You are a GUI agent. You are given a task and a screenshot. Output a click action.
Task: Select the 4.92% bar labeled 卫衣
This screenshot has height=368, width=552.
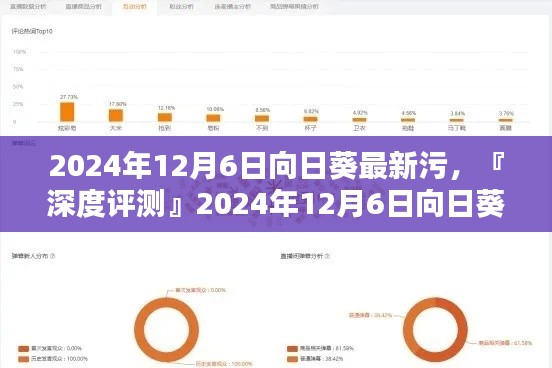359,120
